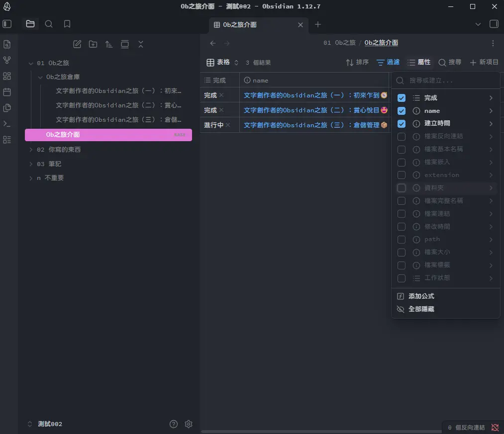This screenshot has height=434, width=504.
Task: Open the bookmarks sidebar tab icon
Action: (67, 24)
